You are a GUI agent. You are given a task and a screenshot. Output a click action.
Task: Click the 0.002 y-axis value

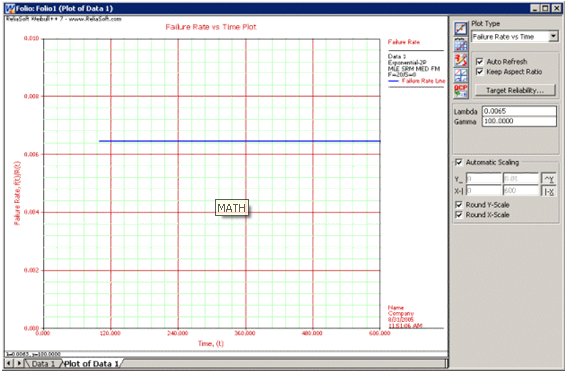click(32, 270)
